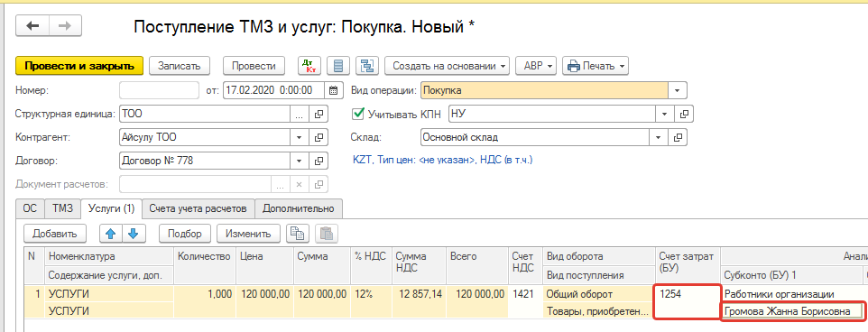Viewport: 868px width, 332px height.
Task: Click the forward navigation arrow
Action: pyautogui.click(x=65, y=26)
